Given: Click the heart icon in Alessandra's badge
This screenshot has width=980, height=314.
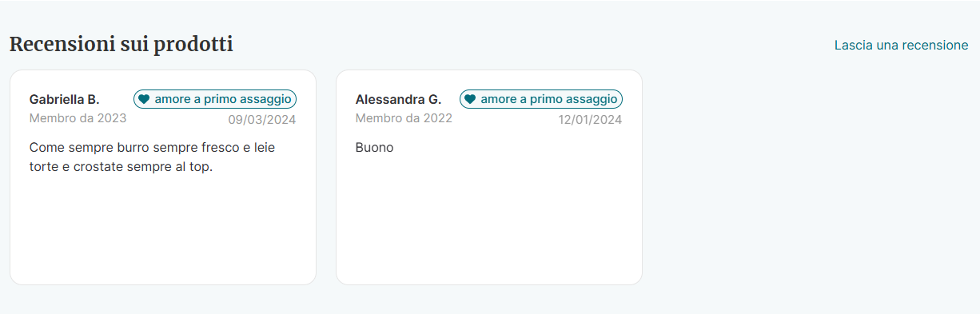Looking at the screenshot, I should 470,99.
